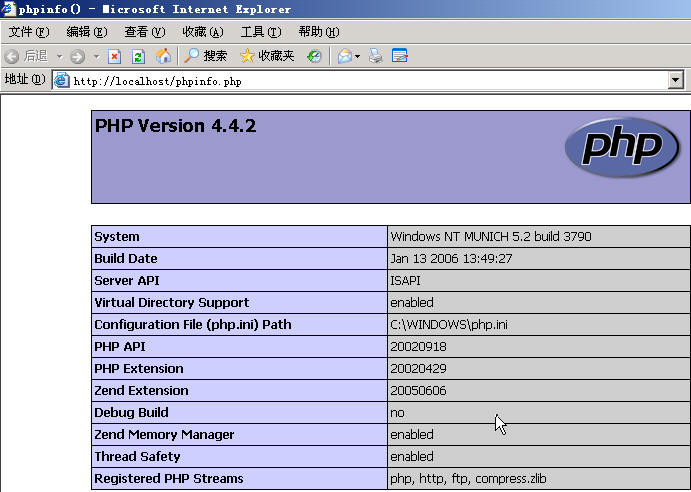Click the 后退 back button label

click(36, 56)
